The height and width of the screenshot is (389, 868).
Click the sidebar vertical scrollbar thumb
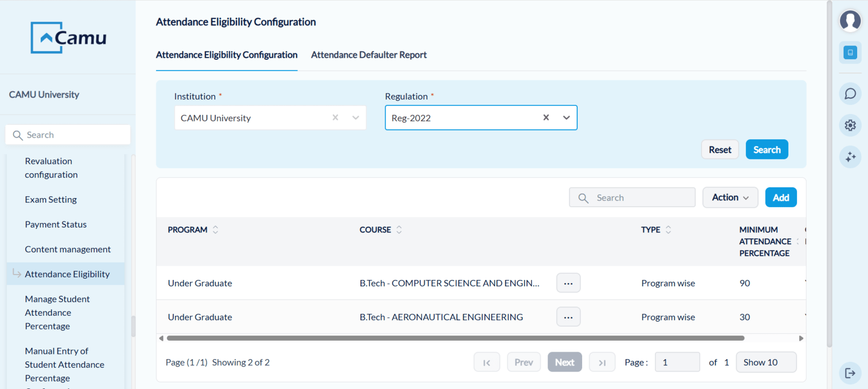(x=133, y=327)
